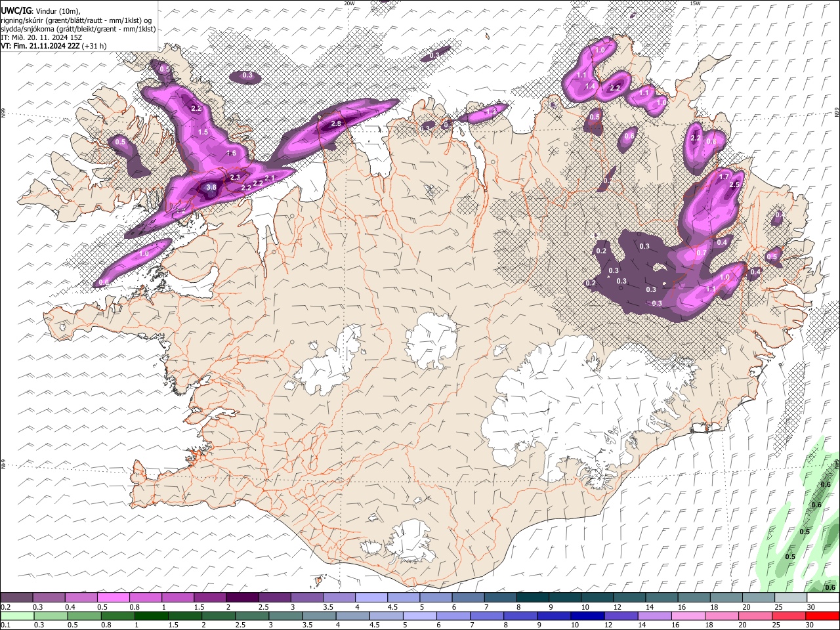
Task: Select lower legend swatch between 1 and 1.5
Action: pyautogui.click(x=152, y=616)
